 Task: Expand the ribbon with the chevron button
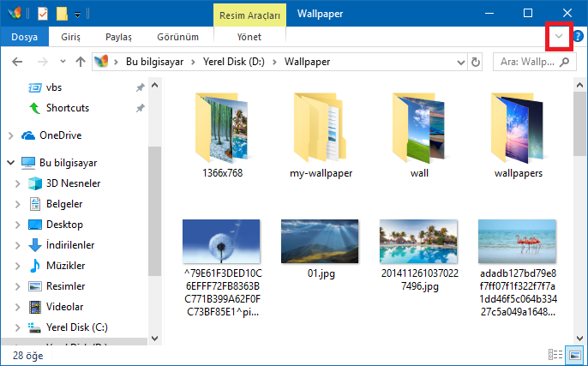559,36
